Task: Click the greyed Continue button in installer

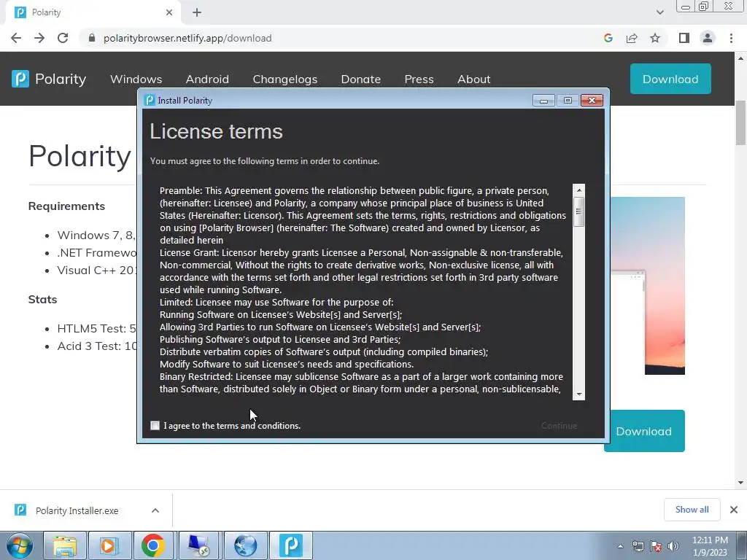Action: pyautogui.click(x=559, y=425)
